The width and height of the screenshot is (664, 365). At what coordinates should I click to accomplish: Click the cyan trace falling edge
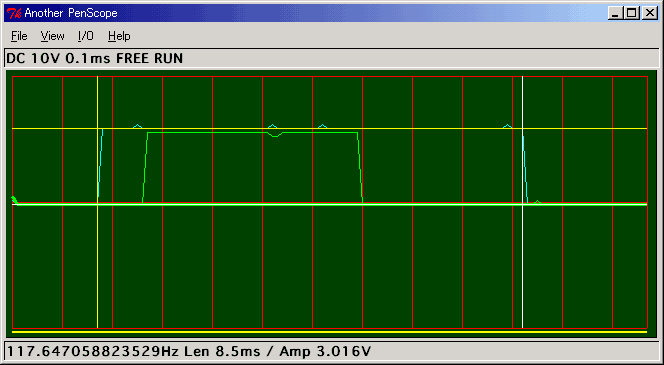click(526, 169)
